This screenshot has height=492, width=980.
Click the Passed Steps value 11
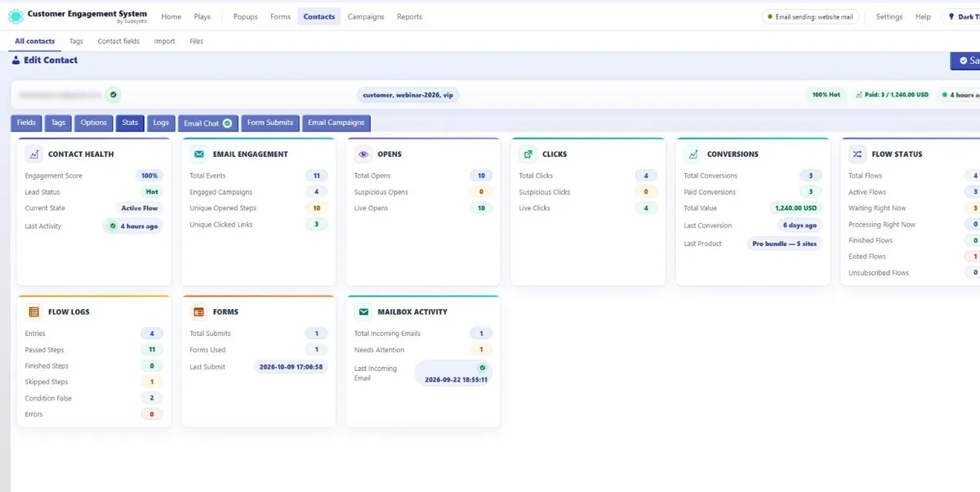pos(152,350)
